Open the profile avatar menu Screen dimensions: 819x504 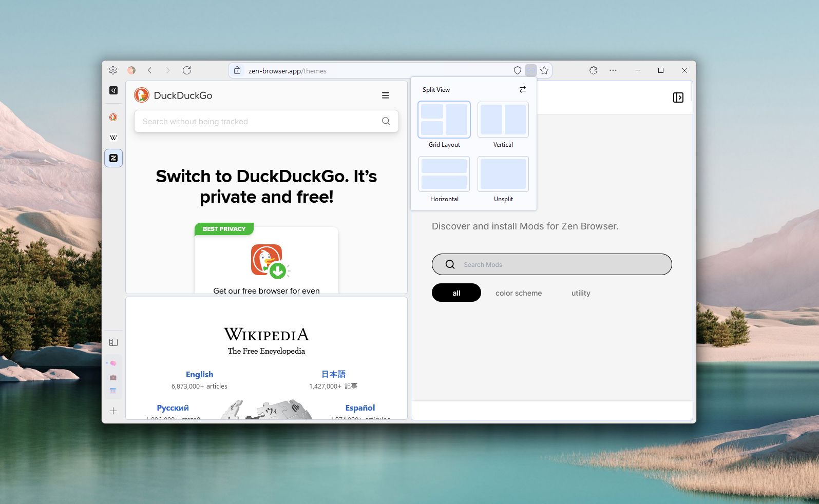pos(131,70)
